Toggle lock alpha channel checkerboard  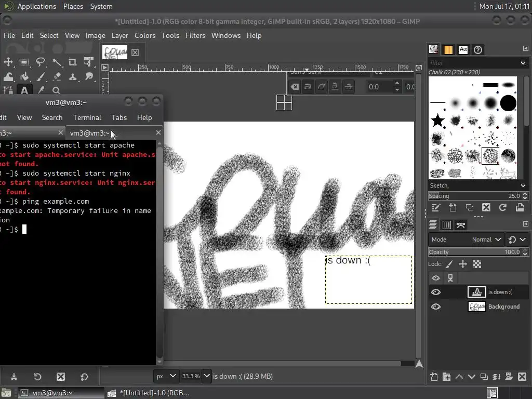(477, 264)
